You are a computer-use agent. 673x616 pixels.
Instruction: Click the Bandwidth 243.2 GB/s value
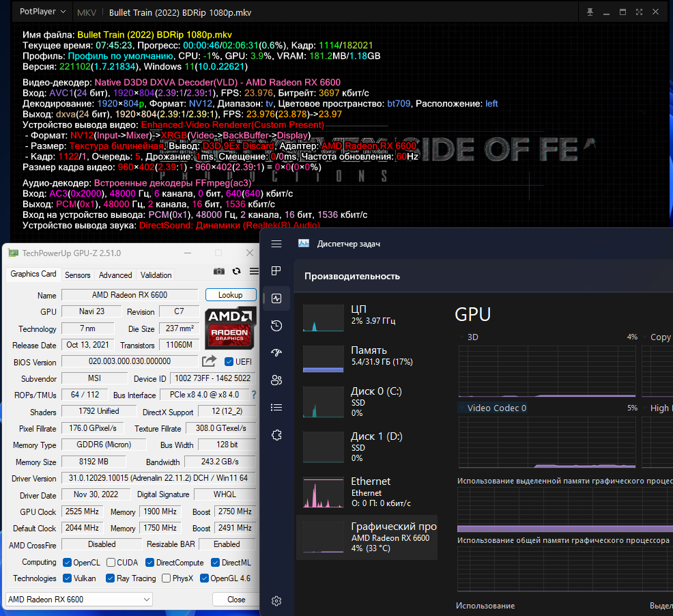pyautogui.click(x=220, y=462)
